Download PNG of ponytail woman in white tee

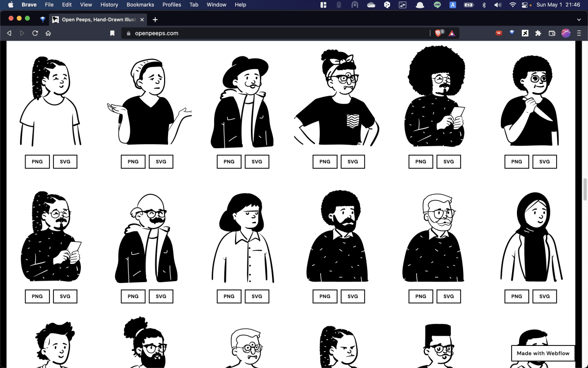[x=37, y=161]
